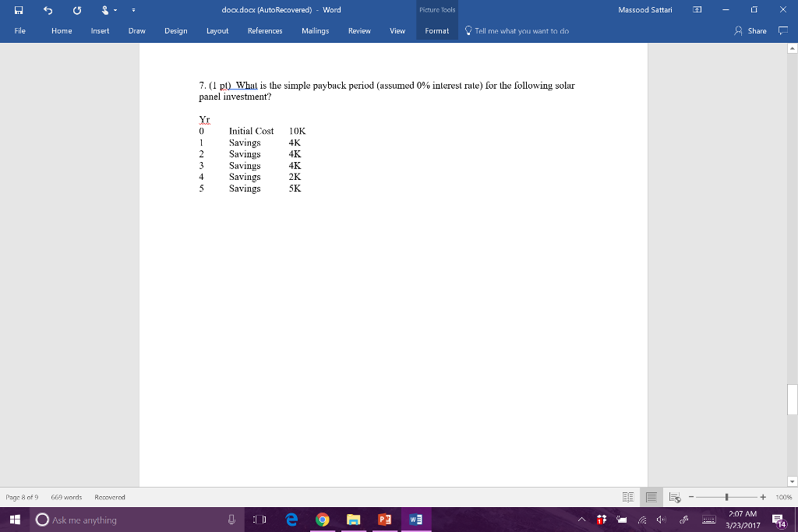This screenshot has width=798, height=532.
Task: Select the Draw ribbon tab
Action: pos(137,31)
